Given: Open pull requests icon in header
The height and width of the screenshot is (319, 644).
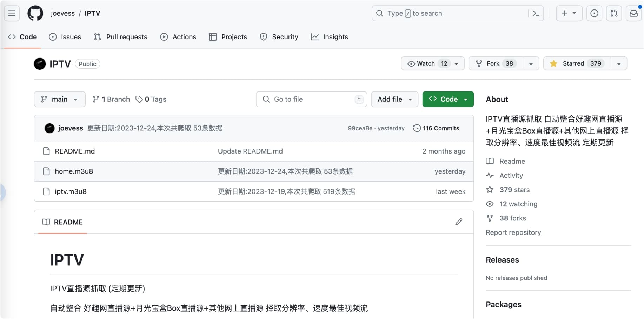Looking at the screenshot, I should [x=614, y=13].
